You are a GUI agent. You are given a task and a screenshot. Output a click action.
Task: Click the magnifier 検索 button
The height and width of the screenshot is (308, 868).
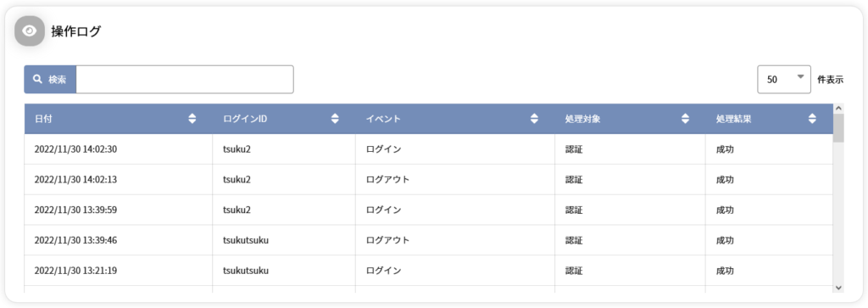[x=50, y=80]
